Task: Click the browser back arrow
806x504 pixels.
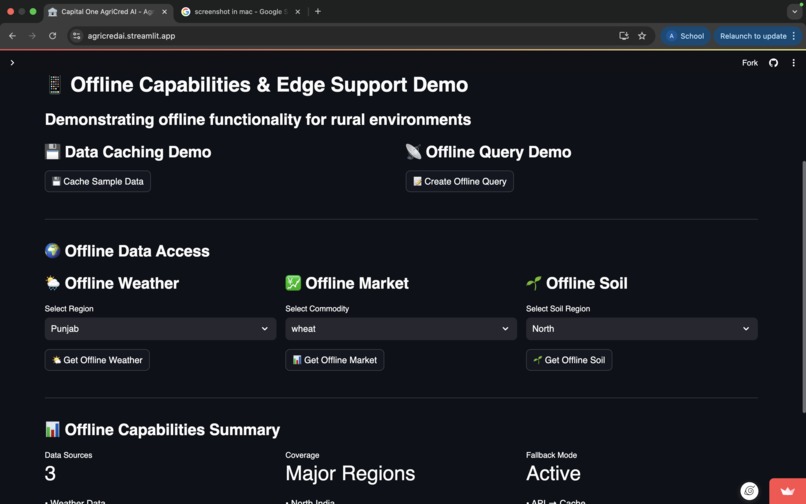Action: pyautogui.click(x=12, y=36)
